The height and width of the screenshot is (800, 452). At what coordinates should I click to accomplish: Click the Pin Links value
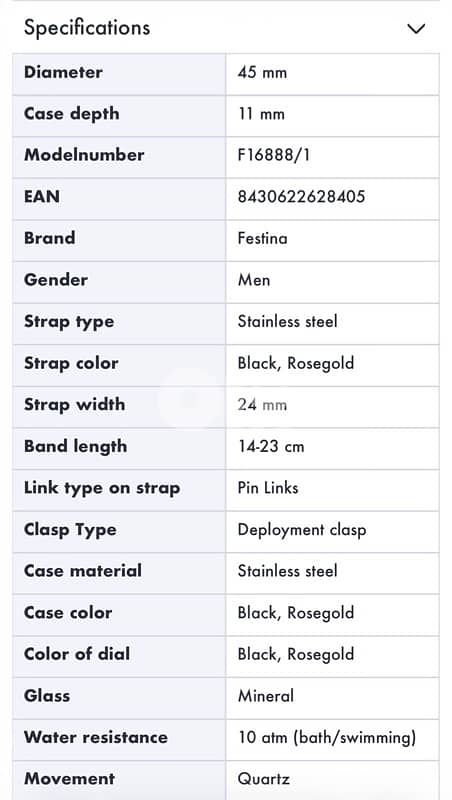pyautogui.click(x=268, y=488)
